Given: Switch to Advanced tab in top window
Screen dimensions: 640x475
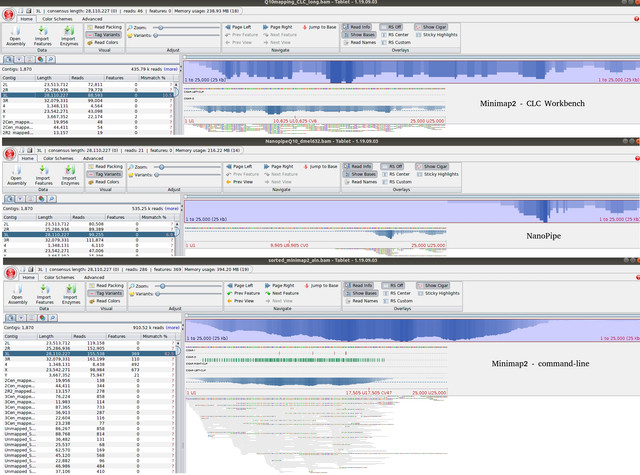Looking at the screenshot, I should coord(92,19).
